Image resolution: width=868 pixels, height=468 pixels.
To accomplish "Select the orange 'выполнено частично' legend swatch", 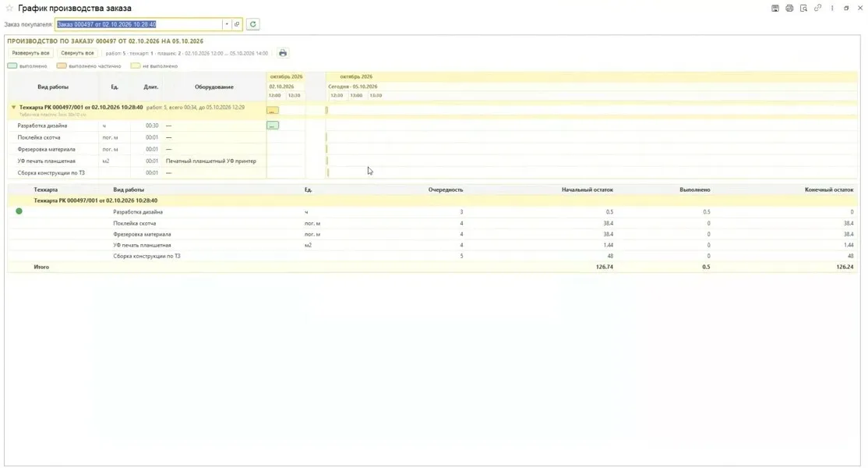I will 62,66.
